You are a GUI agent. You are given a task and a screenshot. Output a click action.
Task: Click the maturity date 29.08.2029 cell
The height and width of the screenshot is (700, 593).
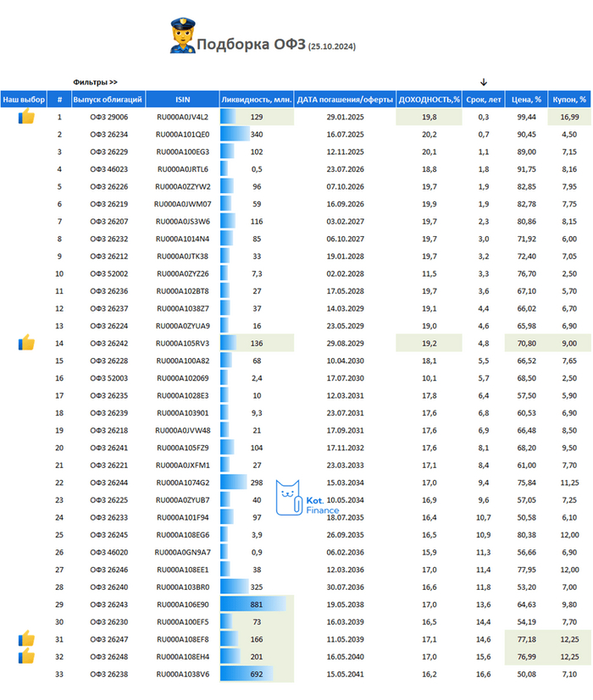(345, 343)
